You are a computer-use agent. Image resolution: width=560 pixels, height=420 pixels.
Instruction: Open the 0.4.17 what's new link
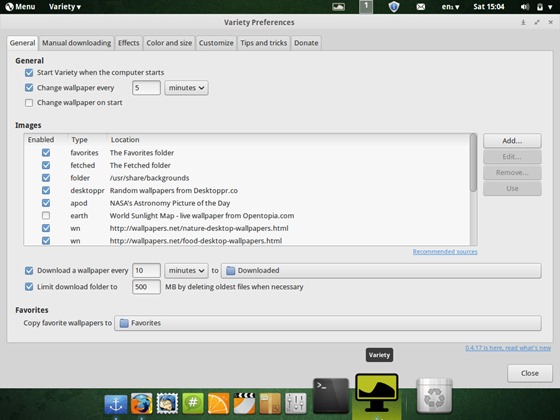(508, 348)
